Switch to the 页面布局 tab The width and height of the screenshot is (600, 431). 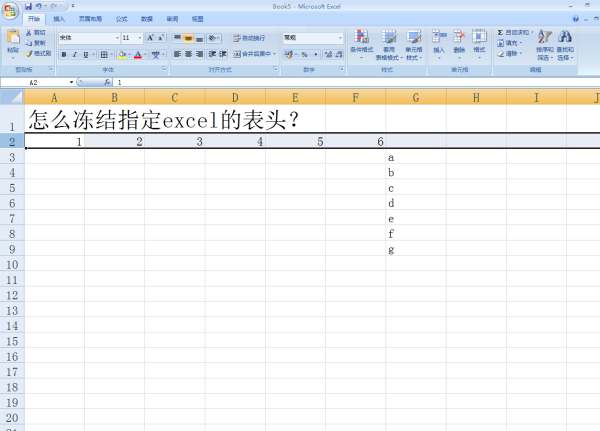coord(90,19)
